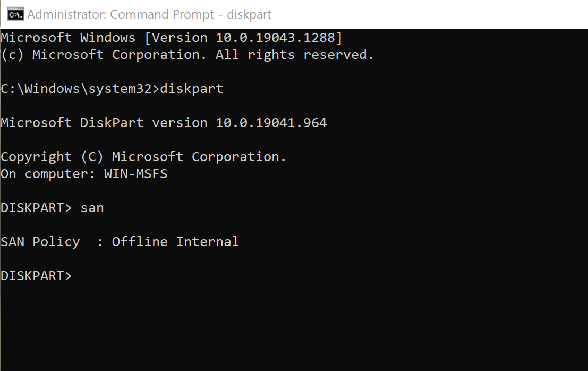Click the Microsoft Windows version line
Viewport: 588px width, 371px height.
click(171, 38)
